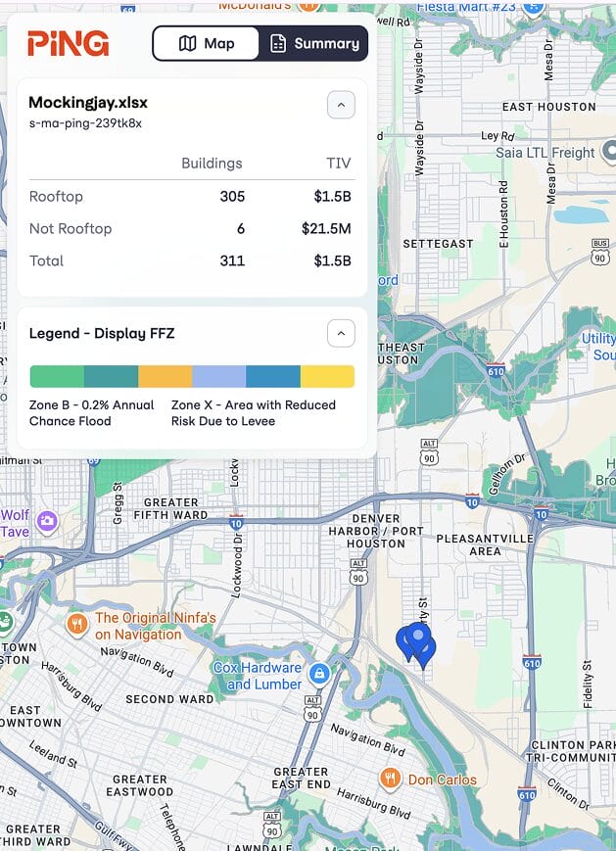Click the Fiesta Mart shopping marker
Viewport: 616px width, 851px height.
pyautogui.click(x=534, y=5)
